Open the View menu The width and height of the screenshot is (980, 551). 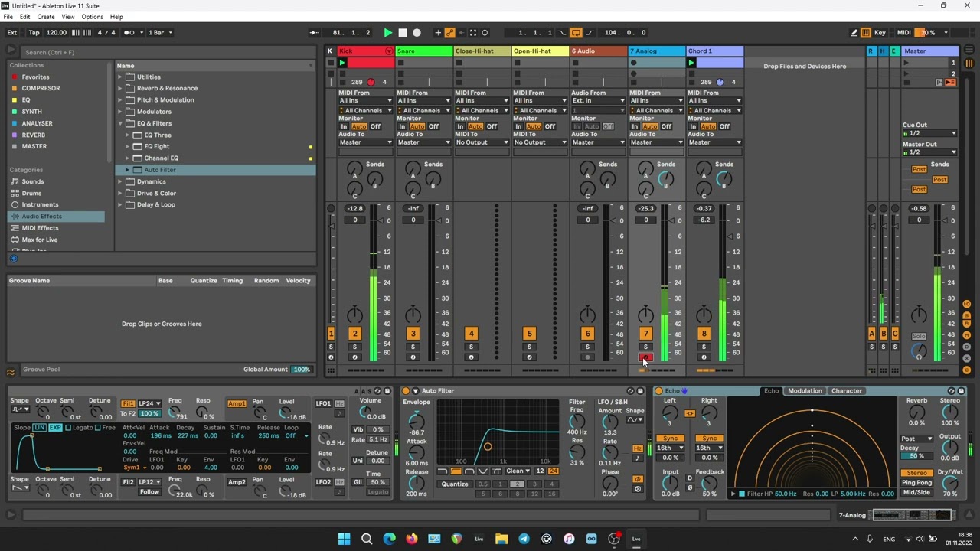[x=68, y=17]
